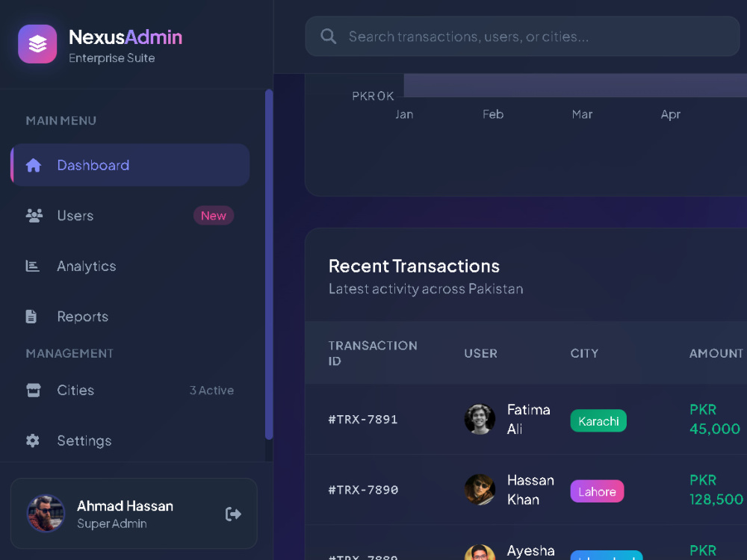Click the Apr label on chart axis
Image resolution: width=747 pixels, height=560 pixels.
pos(670,115)
